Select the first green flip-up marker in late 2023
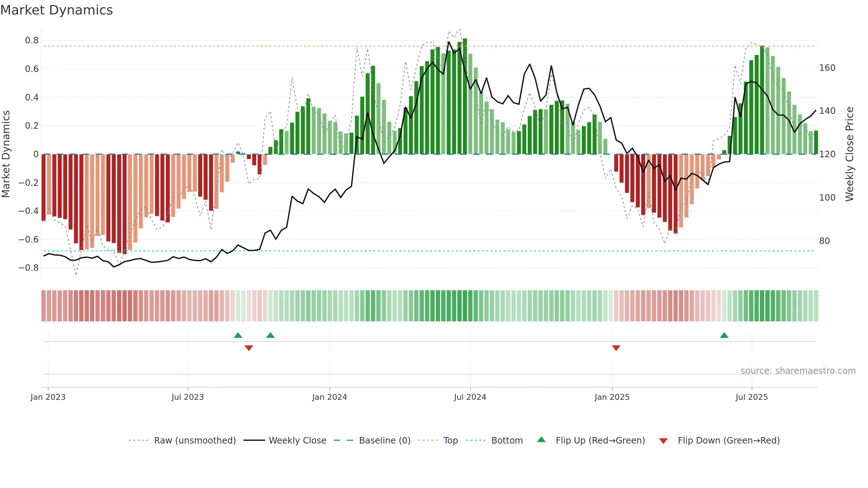This screenshot has height=488, width=868. (238, 335)
